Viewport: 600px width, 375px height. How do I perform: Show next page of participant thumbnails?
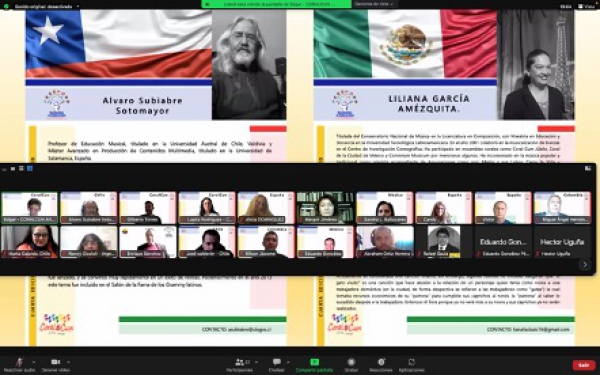(x=584, y=264)
